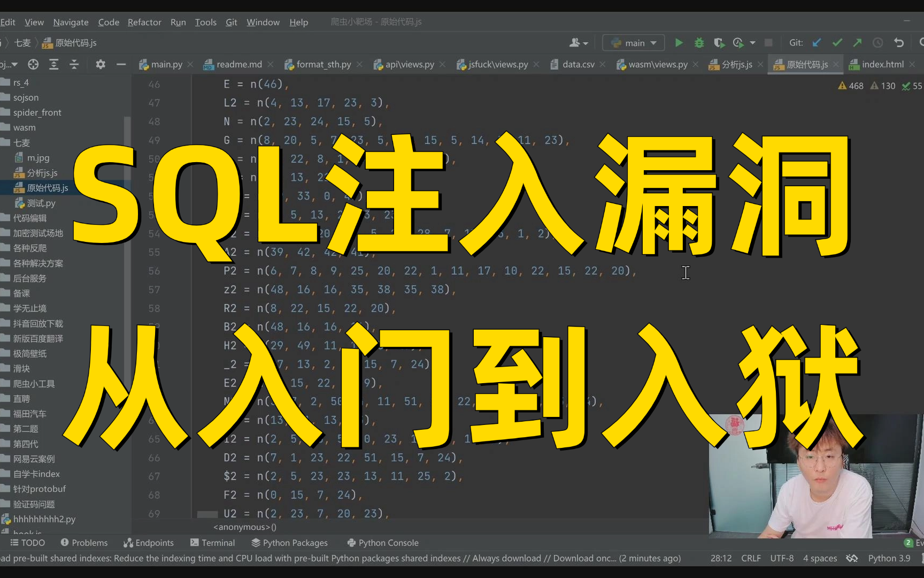Launch the profiler icon in the toolbar

[x=738, y=43]
